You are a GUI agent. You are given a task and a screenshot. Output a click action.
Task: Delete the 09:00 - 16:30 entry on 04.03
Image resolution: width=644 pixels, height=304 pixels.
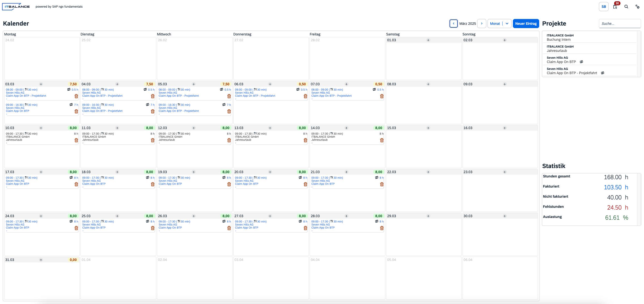[x=153, y=111]
